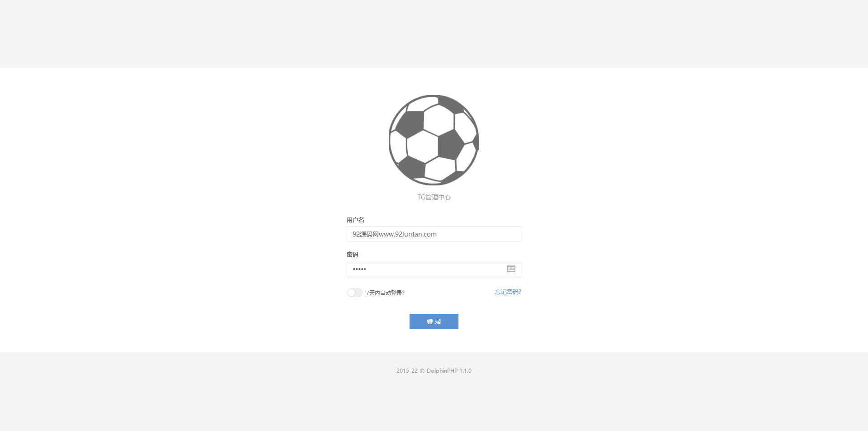Enable the 7天内自动登录 toggle switch
Screen dimensions: 868x431
point(355,293)
